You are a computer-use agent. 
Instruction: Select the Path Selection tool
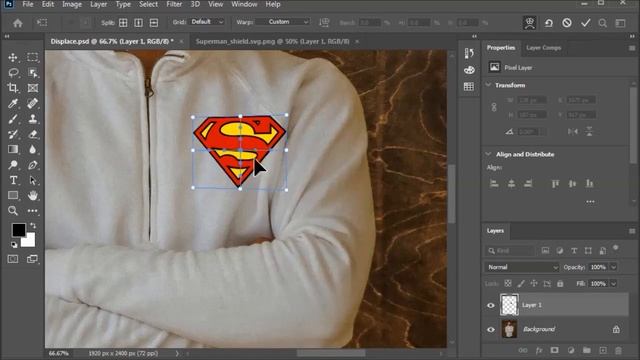[x=33, y=180]
